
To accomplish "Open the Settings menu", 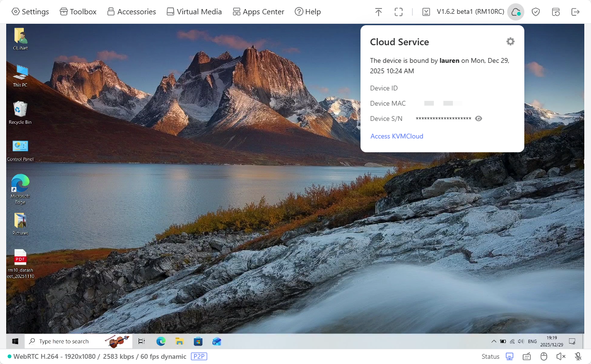I will tap(30, 12).
